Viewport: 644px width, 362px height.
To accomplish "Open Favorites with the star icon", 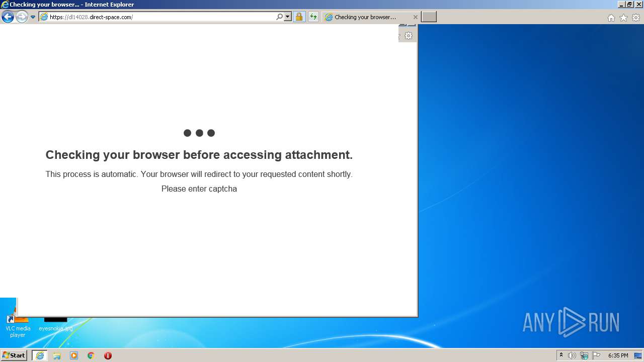I will pyautogui.click(x=623, y=18).
